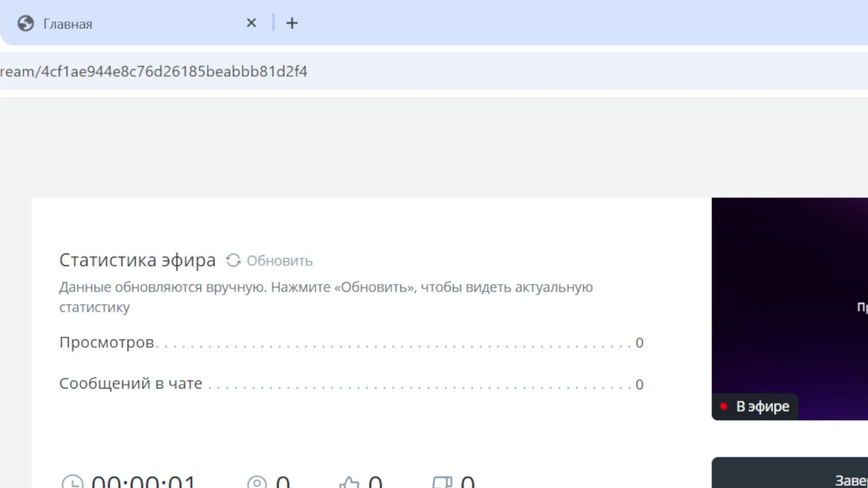Click the refresh arrows icon beside Статистика эфира
The height and width of the screenshot is (488, 868).
pyautogui.click(x=233, y=260)
